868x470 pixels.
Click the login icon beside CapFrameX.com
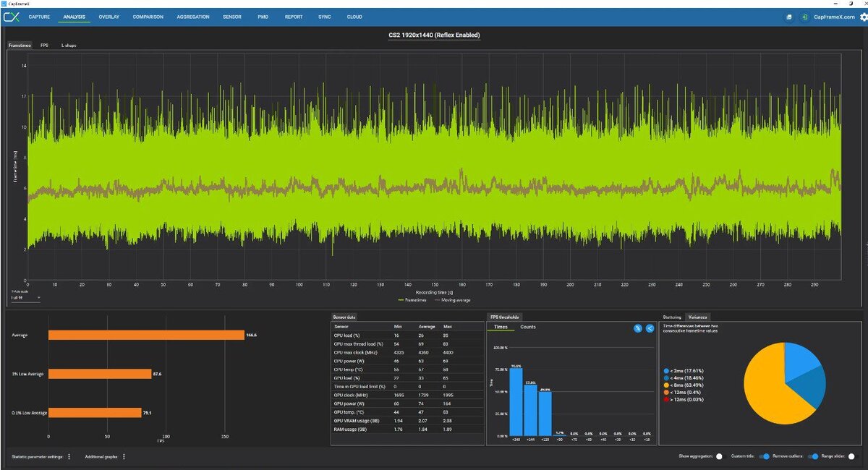[805, 17]
